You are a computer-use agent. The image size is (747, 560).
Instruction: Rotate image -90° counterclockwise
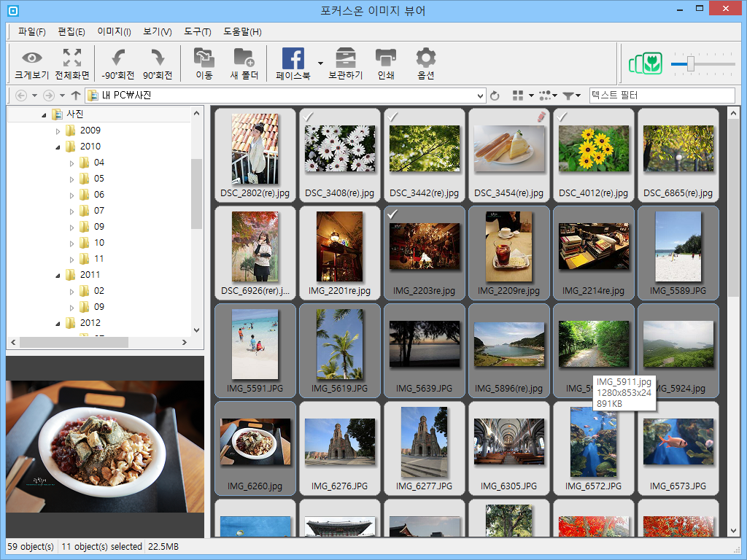[117, 58]
